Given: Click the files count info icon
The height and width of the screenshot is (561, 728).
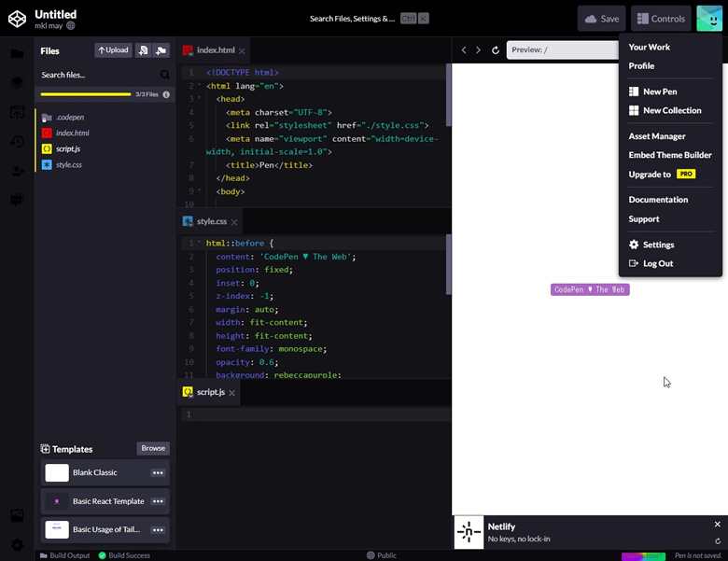Looking at the screenshot, I should pyautogui.click(x=166, y=94).
